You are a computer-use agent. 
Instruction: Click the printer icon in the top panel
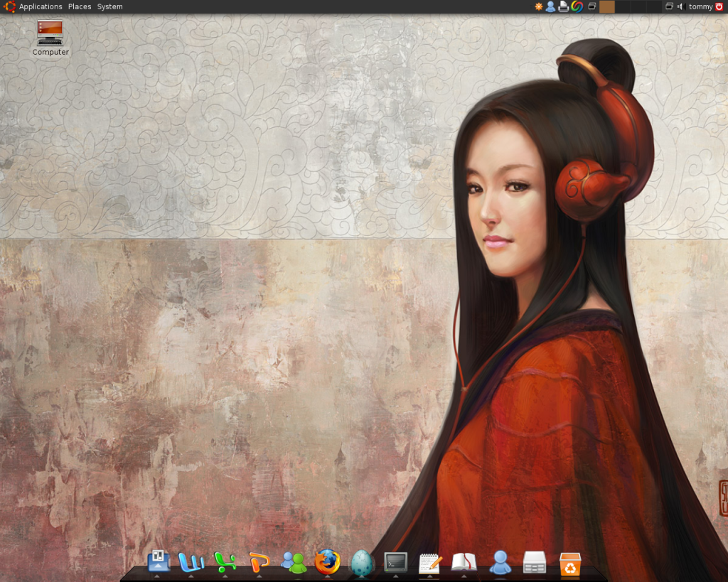click(x=563, y=6)
